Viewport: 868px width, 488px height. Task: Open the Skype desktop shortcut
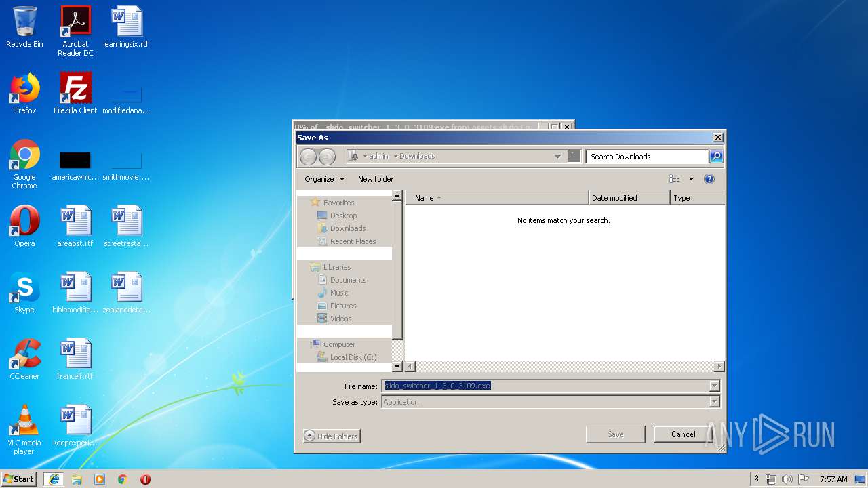[24, 293]
